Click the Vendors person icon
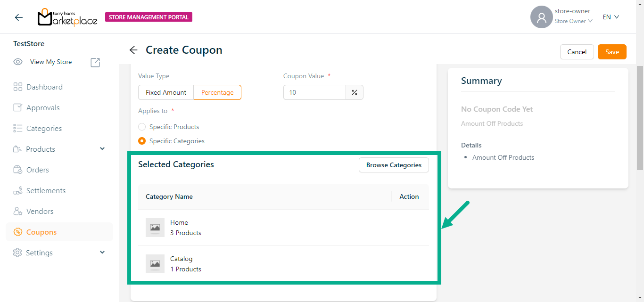 click(18, 211)
